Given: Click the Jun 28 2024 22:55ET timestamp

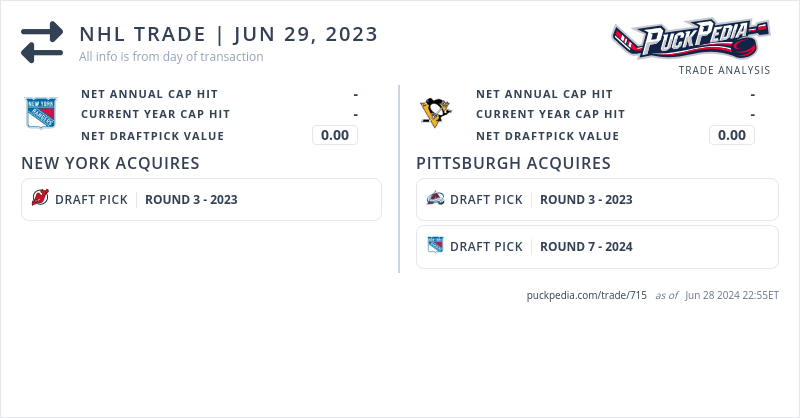Looking at the screenshot, I should (x=732, y=296).
